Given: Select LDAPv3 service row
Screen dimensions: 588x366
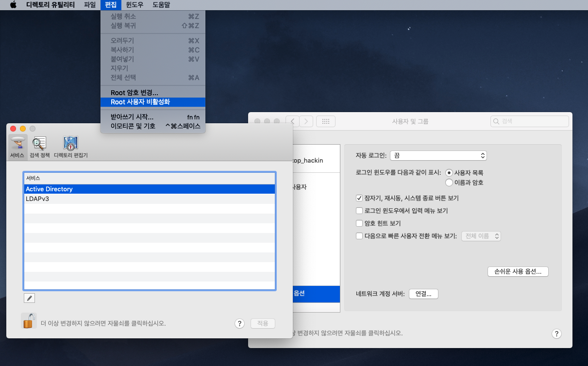Looking at the screenshot, I should pyautogui.click(x=150, y=199).
